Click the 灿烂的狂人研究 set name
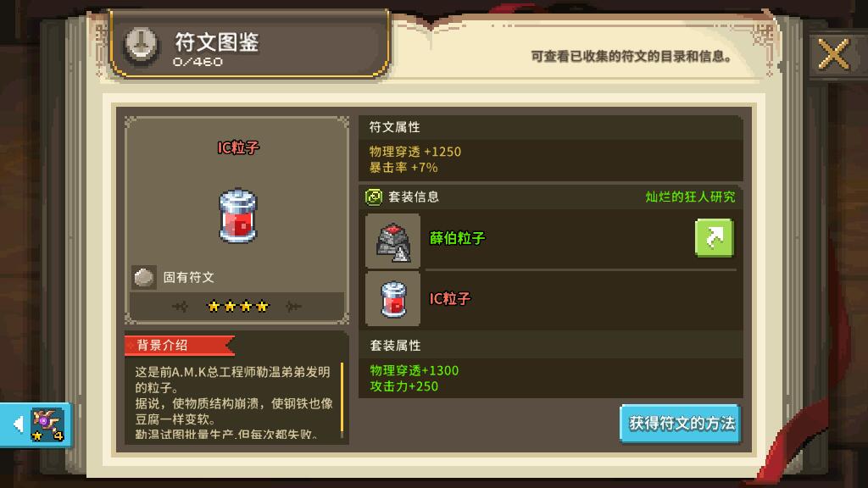 tap(690, 197)
